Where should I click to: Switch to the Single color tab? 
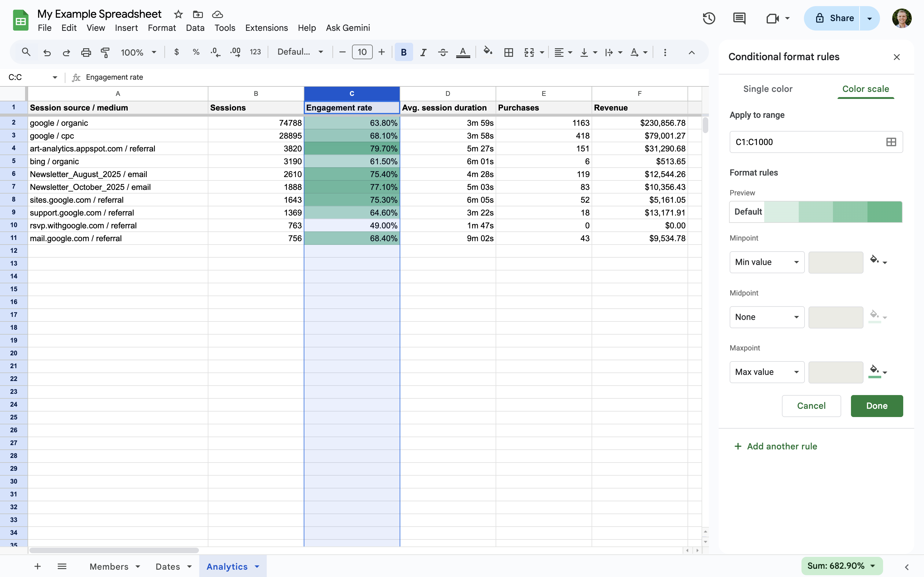768,89
